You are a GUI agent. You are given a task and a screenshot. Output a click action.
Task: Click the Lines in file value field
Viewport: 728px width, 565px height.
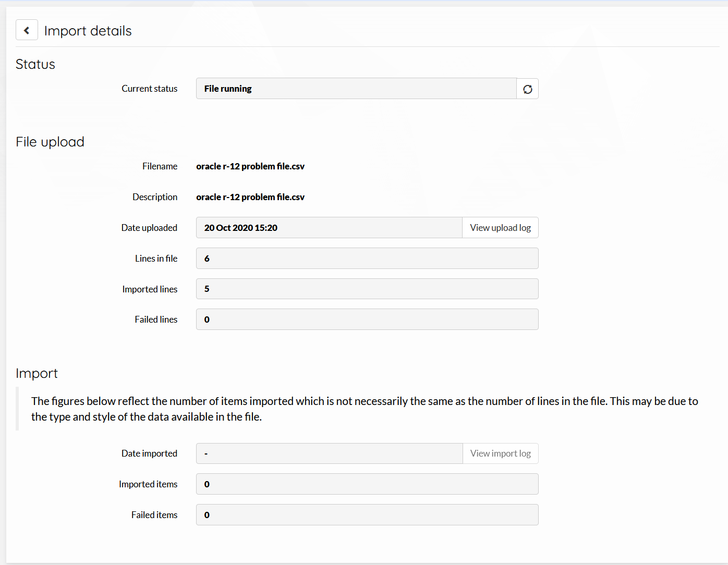[367, 259]
